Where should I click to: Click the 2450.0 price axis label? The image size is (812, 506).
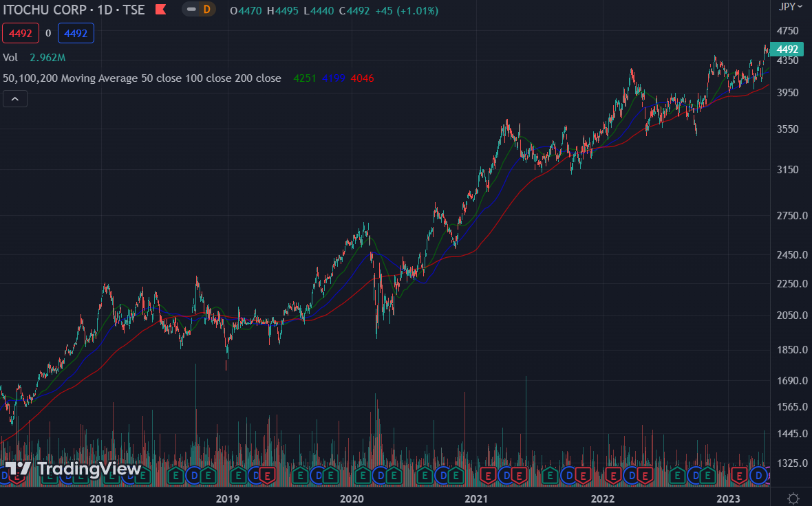(x=792, y=254)
